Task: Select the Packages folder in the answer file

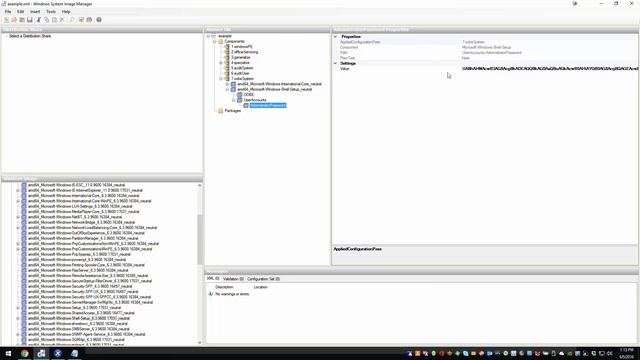Action: pyautogui.click(x=233, y=111)
